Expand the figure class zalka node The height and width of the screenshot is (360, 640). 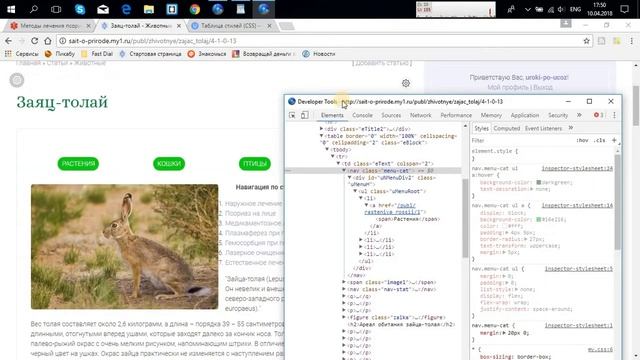click(344, 317)
